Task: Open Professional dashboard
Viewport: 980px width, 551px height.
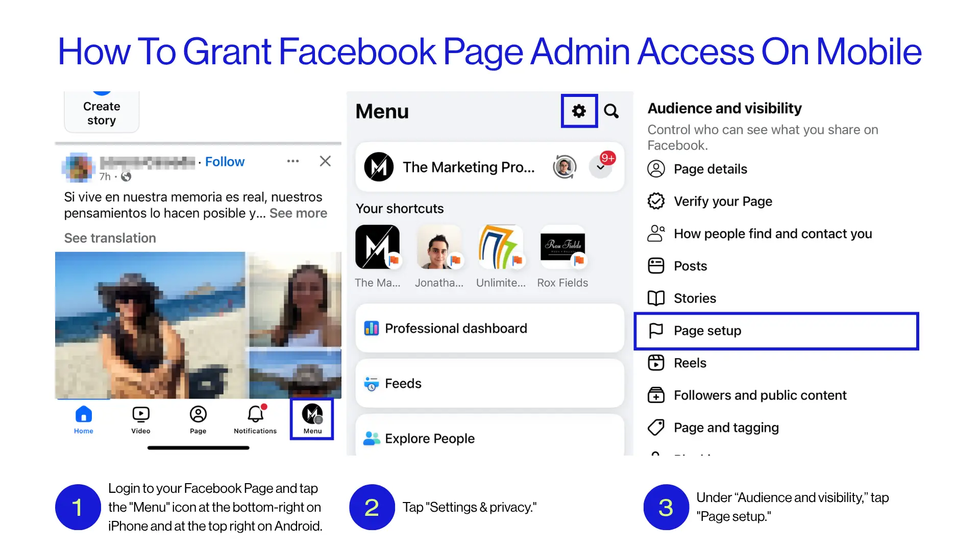Action: (x=489, y=328)
